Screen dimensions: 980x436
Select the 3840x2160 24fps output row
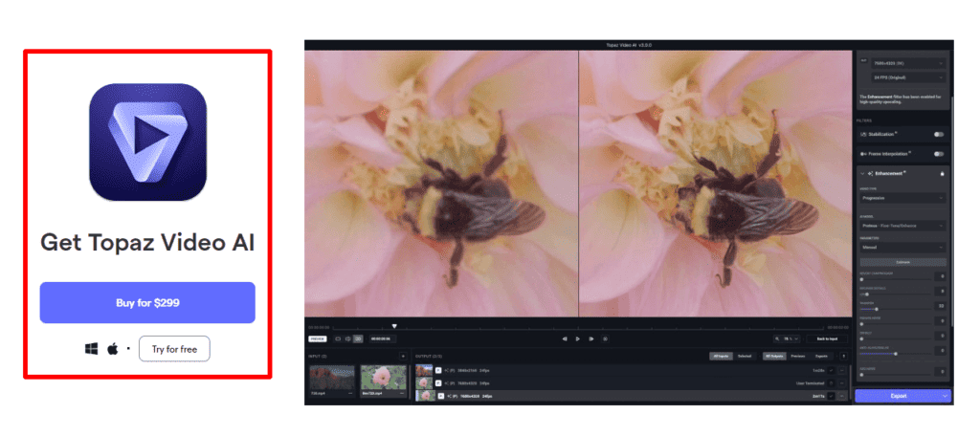point(632,370)
